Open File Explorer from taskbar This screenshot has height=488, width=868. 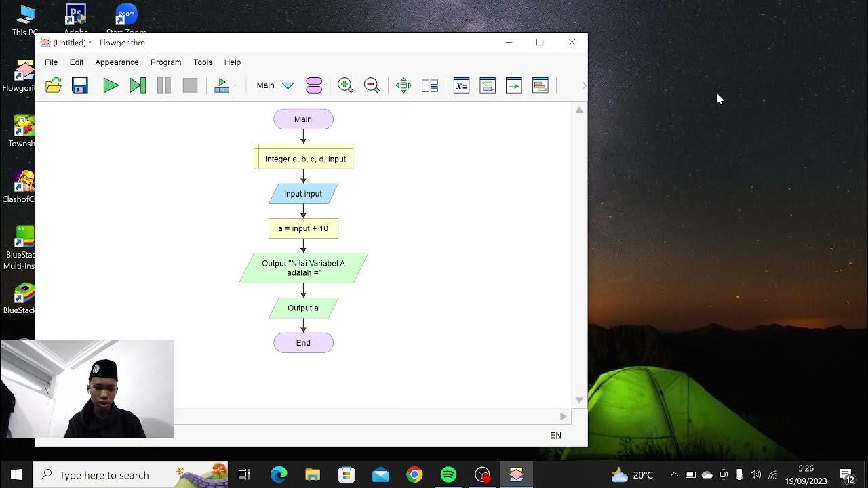pyautogui.click(x=313, y=474)
